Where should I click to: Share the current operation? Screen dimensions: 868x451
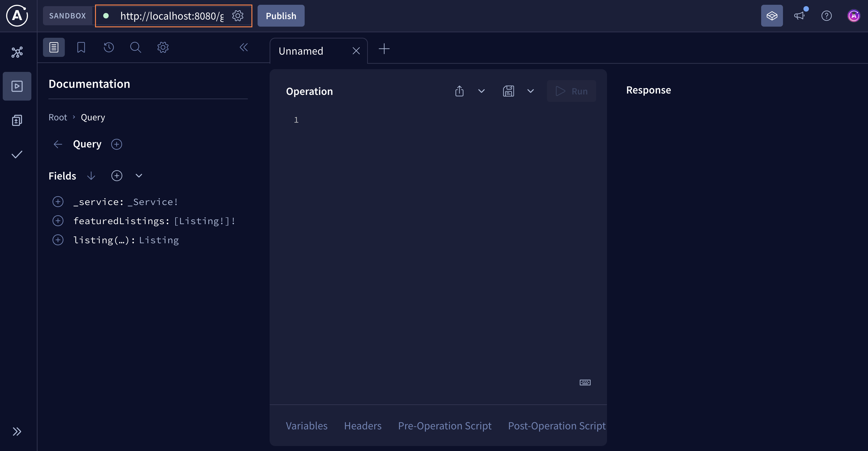pyautogui.click(x=459, y=91)
